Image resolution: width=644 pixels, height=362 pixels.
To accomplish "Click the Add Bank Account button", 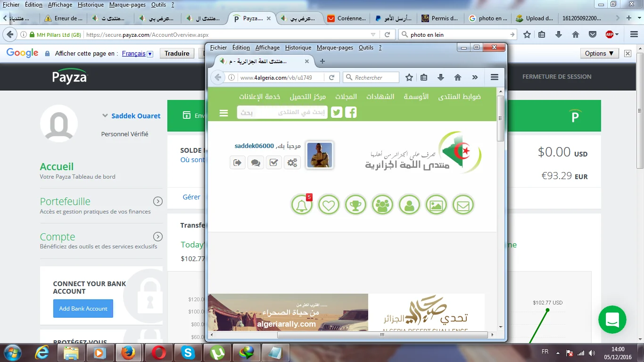I will pos(83,309).
